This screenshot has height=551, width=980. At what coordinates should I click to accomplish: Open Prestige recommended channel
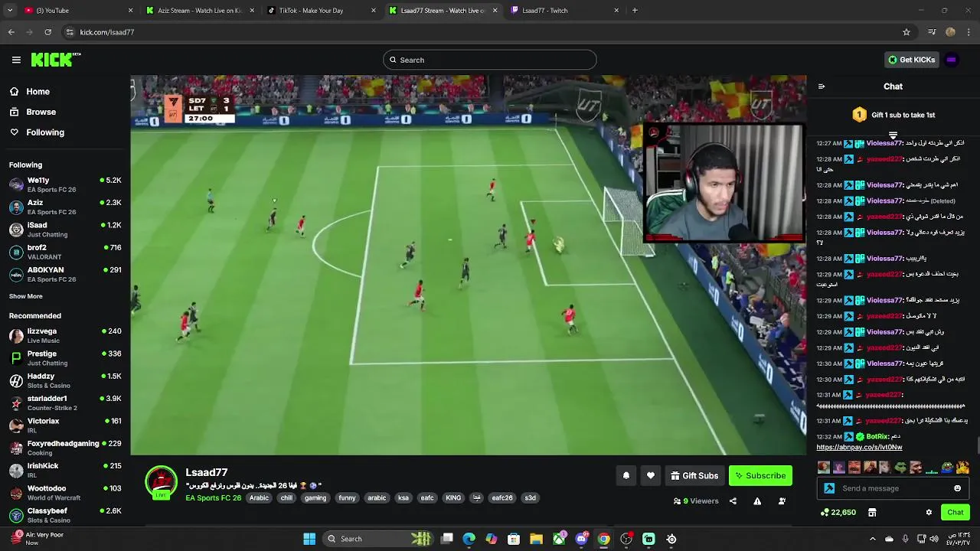65,358
